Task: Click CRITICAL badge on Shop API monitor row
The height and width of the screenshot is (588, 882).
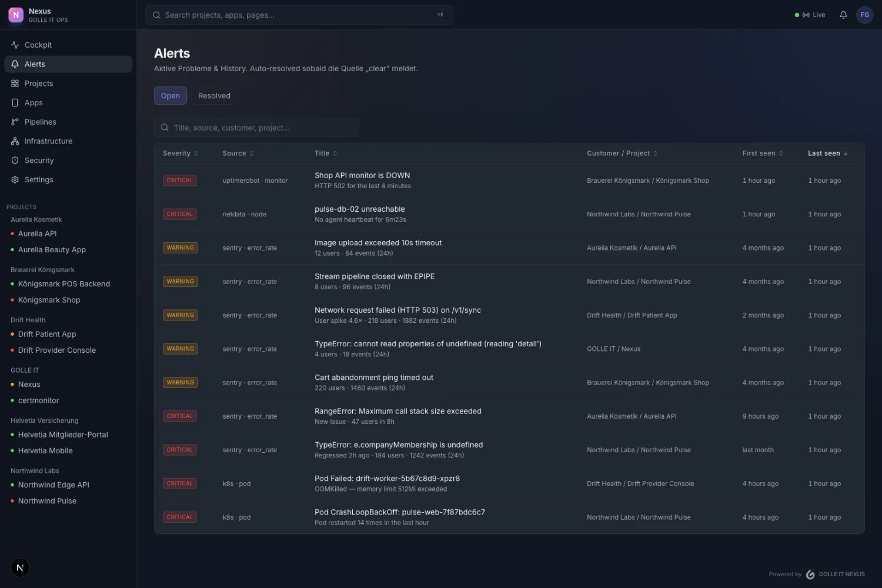Action: (x=179, y=181)
